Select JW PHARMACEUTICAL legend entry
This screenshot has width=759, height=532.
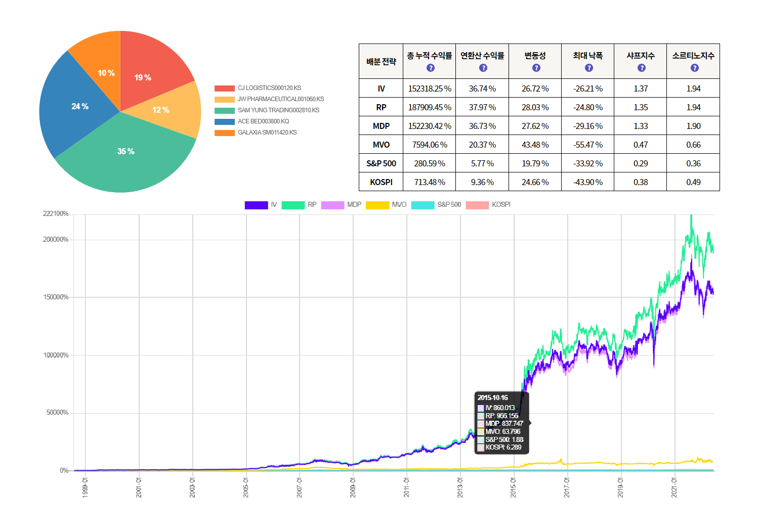pos(280,99)
